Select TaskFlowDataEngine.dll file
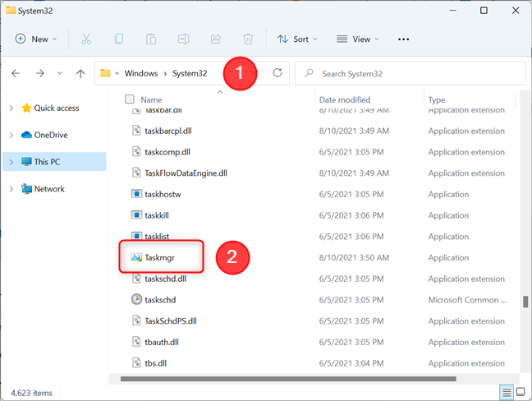 (x=186, y=173)
